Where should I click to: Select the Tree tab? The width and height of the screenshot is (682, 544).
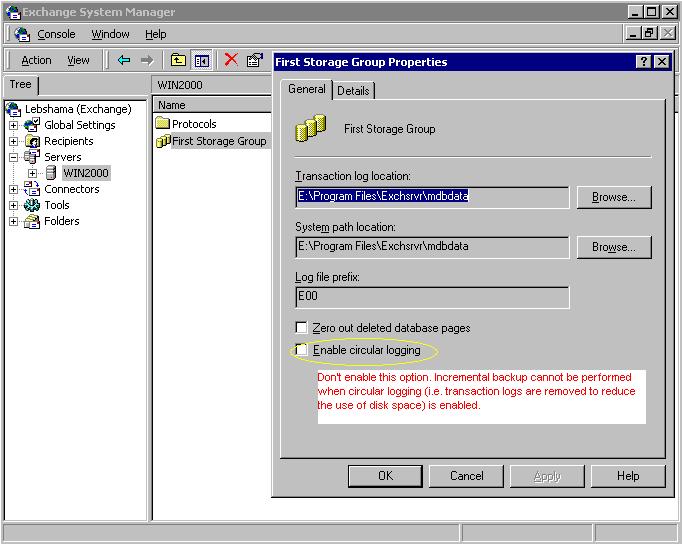coord(20,84)
